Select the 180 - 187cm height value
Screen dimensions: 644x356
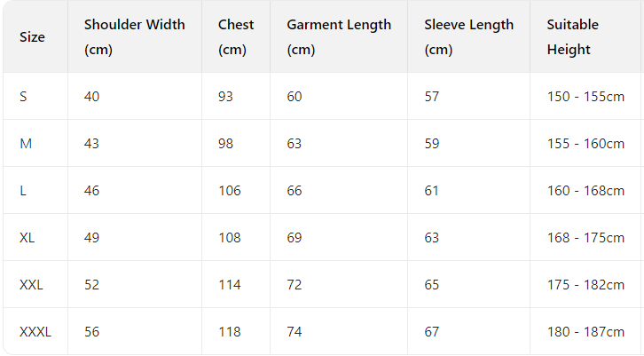[x=585, y=331]
